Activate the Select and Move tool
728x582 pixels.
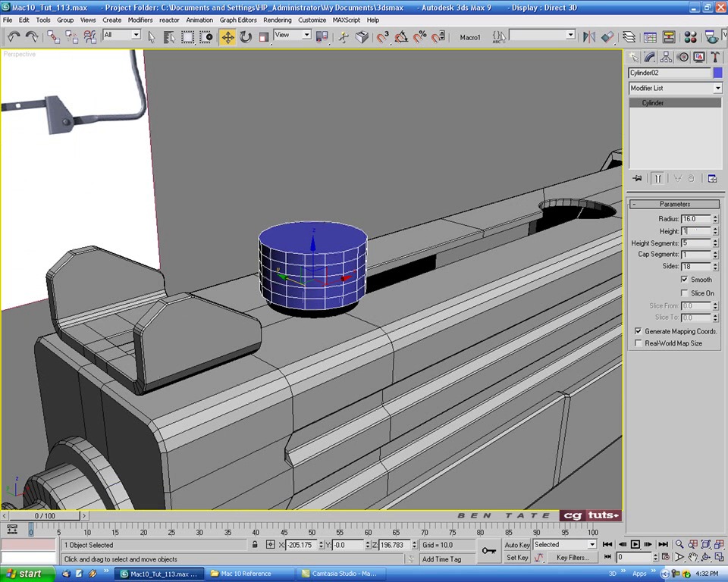[x=227, y=37]
